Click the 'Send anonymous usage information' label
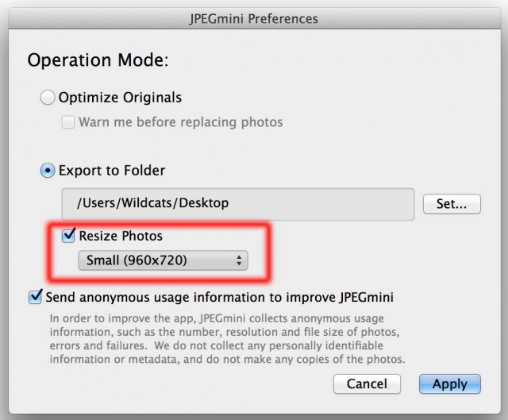Screen dimensions: 508x420 [x=220, y=298]
